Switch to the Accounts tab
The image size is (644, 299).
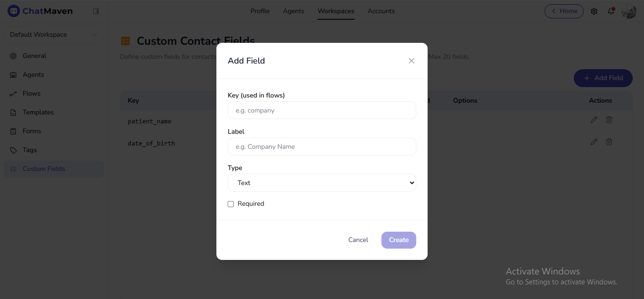381,11
